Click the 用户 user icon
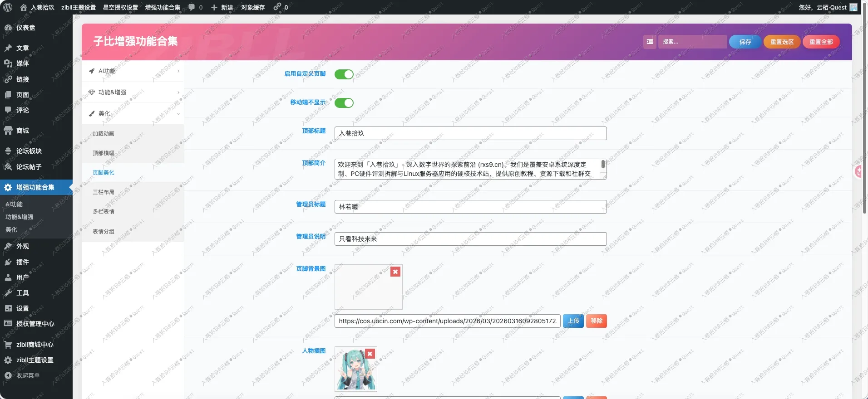868x399 pixels. click(x=8, y=277)
